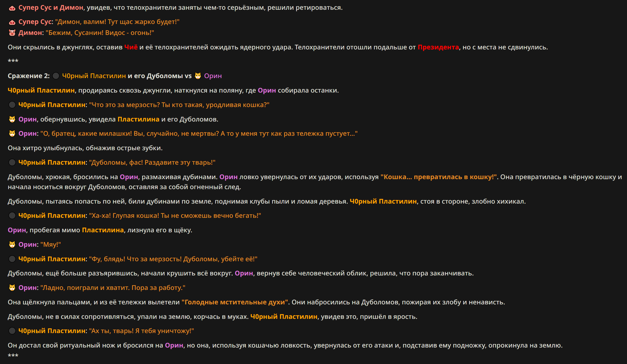627x364 pixels.
Task: Click mushroom icon before 'Супер Сус и Димон'
Action: tap(12, 8)
